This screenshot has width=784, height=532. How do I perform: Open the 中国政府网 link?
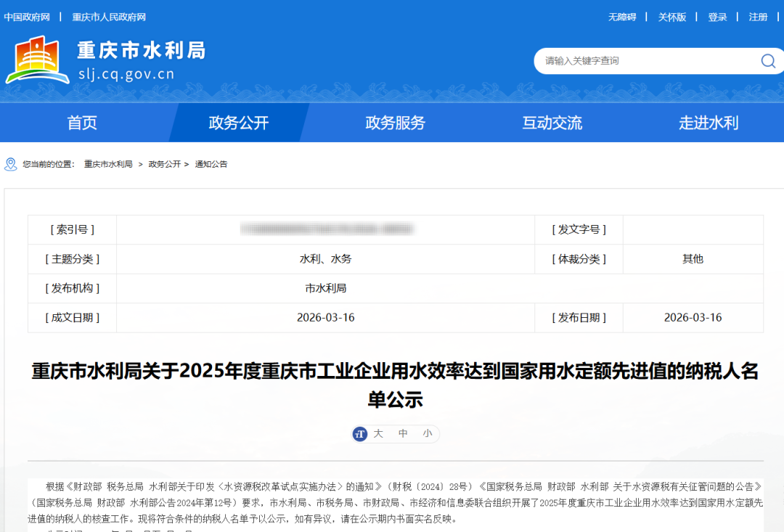click(x=27, y=17)
